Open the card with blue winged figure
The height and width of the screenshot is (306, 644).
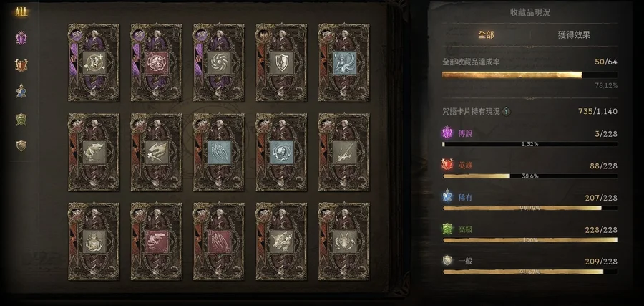(343, 62)
